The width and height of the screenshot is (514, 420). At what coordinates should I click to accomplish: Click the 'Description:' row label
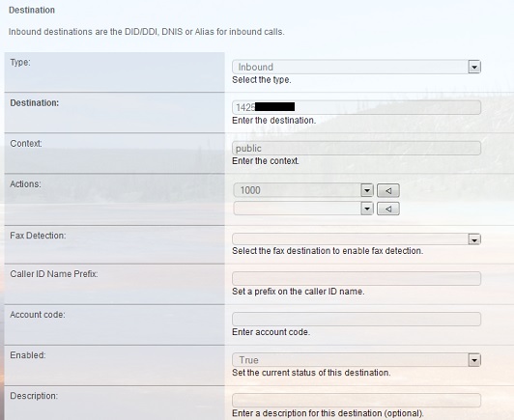coord(34,396)
